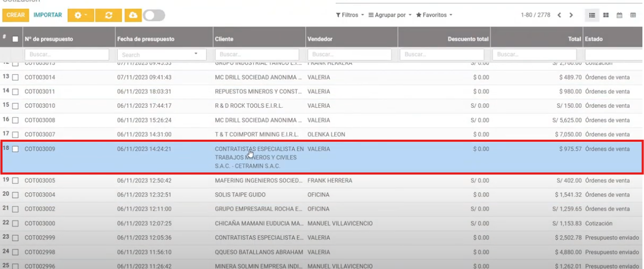Sort by Cliente column header
644x269 pixels.
click(224, 39)
